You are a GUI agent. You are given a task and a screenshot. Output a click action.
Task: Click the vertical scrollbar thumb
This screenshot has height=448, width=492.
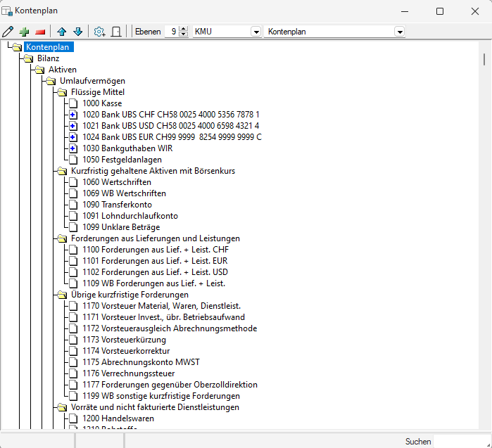click(484, 58)
